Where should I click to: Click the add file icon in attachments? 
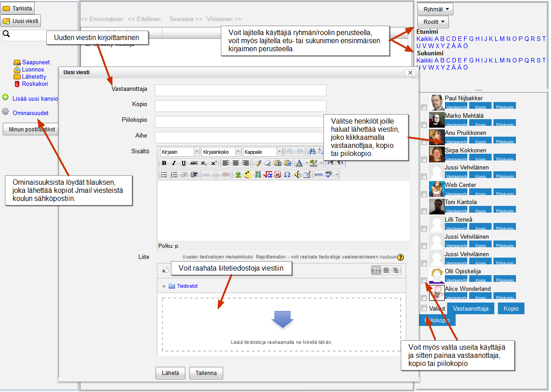(165, 270)
